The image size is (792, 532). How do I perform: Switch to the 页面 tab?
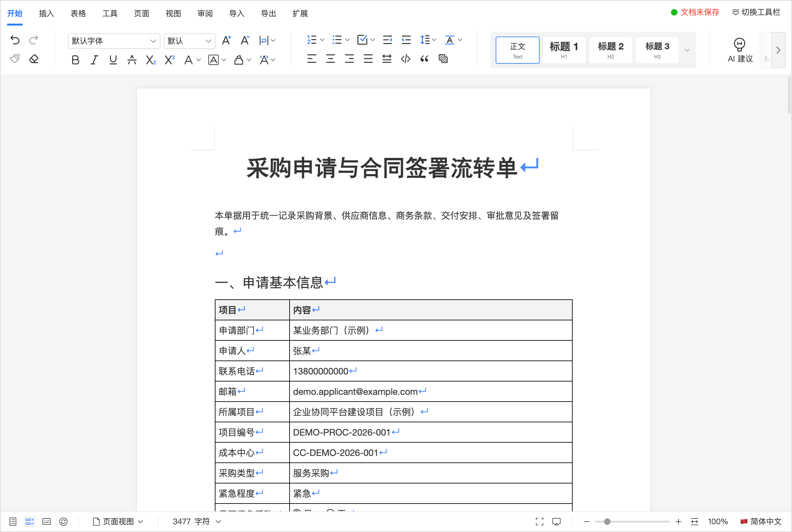[x=141, y=14]
